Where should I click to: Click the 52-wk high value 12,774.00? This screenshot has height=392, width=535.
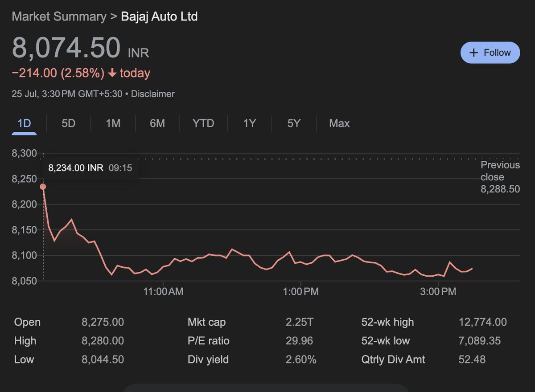(x=483, y=322)
